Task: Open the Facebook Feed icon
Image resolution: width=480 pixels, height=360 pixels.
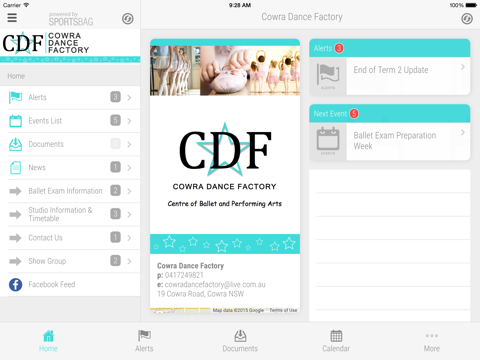Action: tap(15, 285)
